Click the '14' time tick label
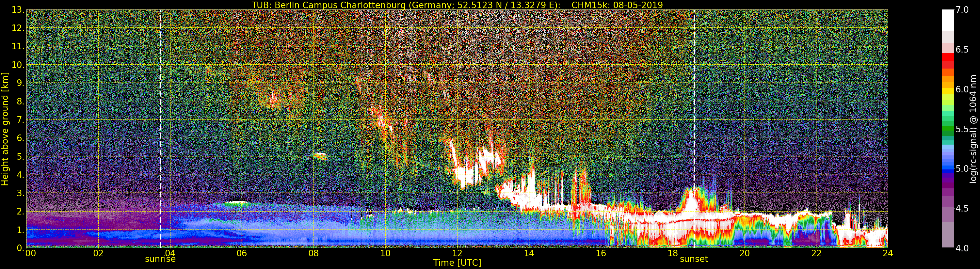 (x=529, y=253)
